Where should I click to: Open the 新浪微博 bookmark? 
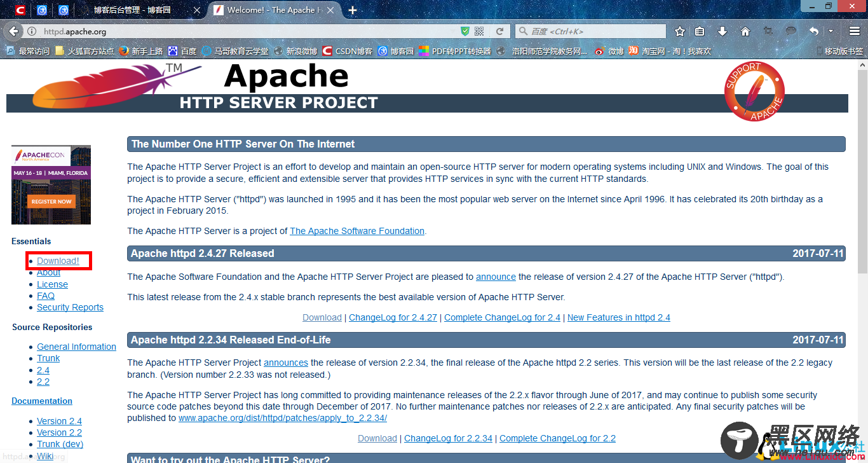click(x=295, y=51)
